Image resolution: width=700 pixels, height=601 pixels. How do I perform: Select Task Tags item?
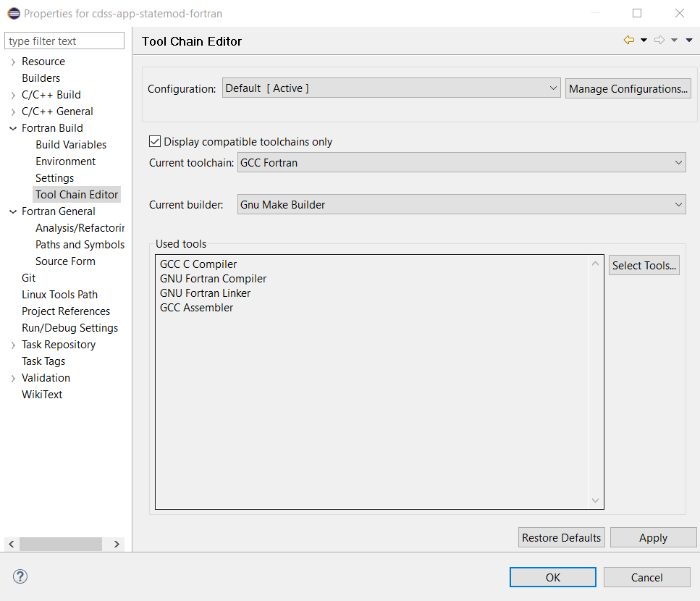[43, 361]
